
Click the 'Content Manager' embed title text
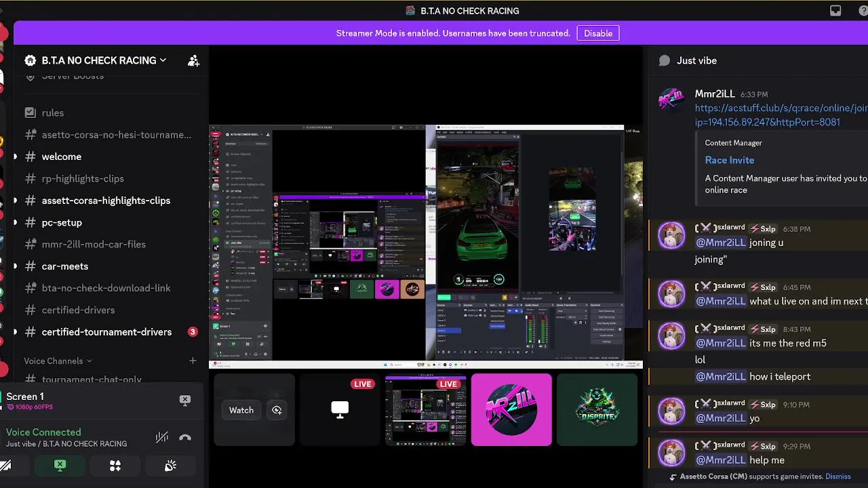(734, 143)
